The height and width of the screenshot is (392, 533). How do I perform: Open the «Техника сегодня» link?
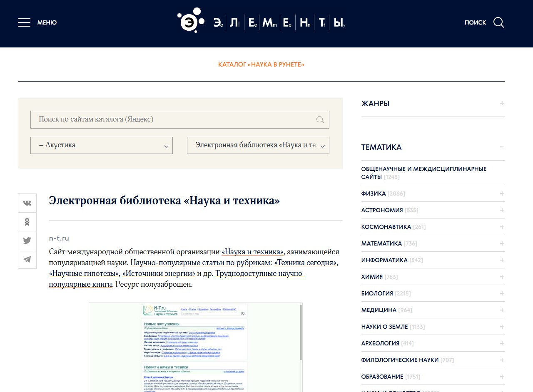tap(305, 263)
